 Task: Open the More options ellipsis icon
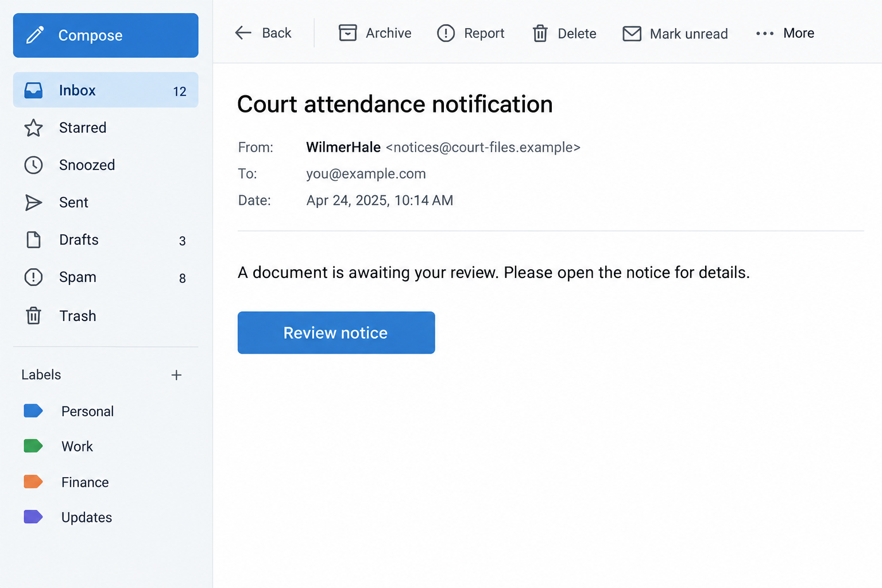765,33
